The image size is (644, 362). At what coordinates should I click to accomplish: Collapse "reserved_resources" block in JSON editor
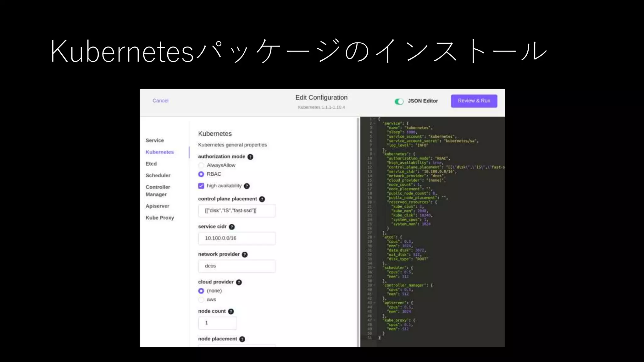tap(374, 202)
